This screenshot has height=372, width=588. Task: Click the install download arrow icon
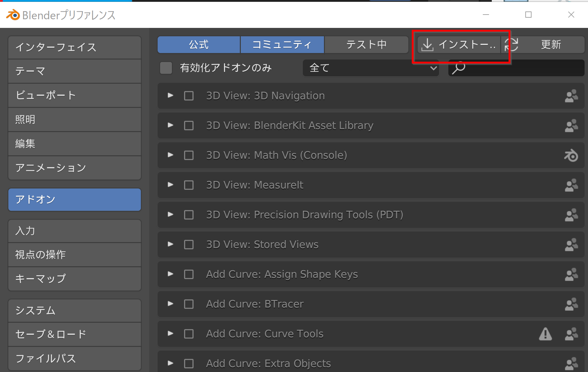427,45
